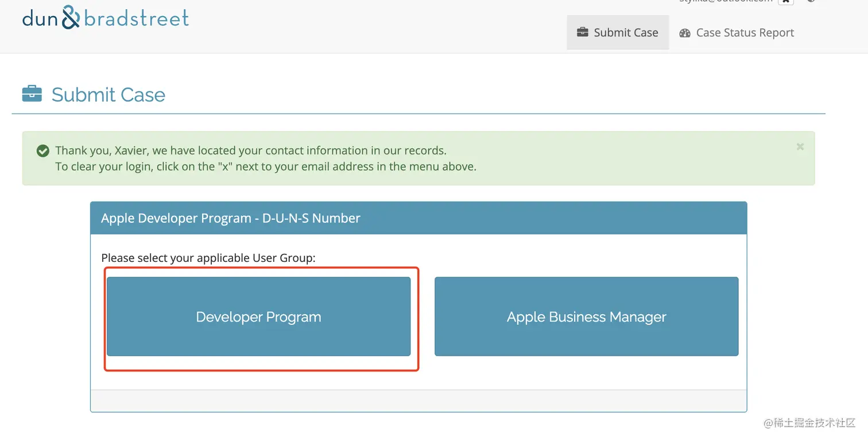Click the 'To clear your login' instruction line
The height and width of the screenshot is (441, 868).
(x=266, y=167)
